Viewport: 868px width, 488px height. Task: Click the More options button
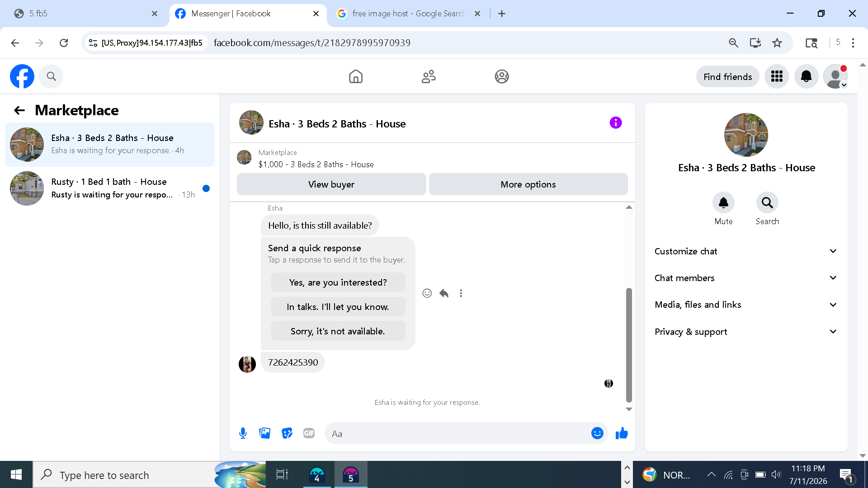(528, 184)
